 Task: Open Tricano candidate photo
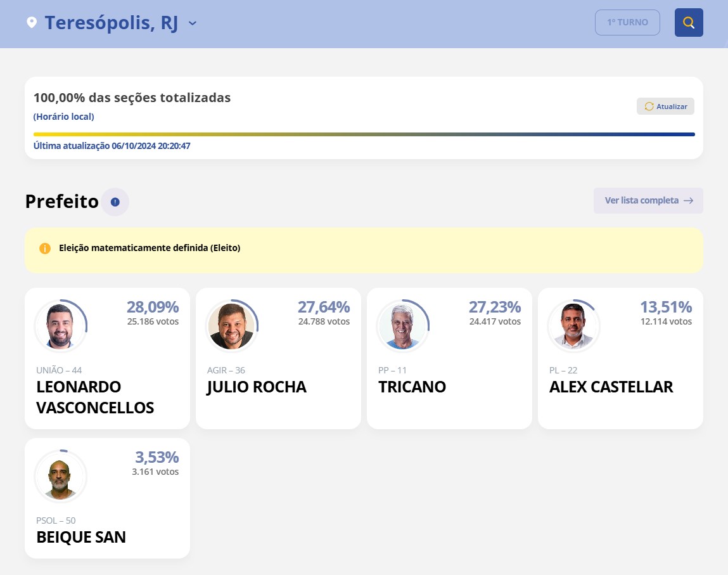tap(402, 326)
